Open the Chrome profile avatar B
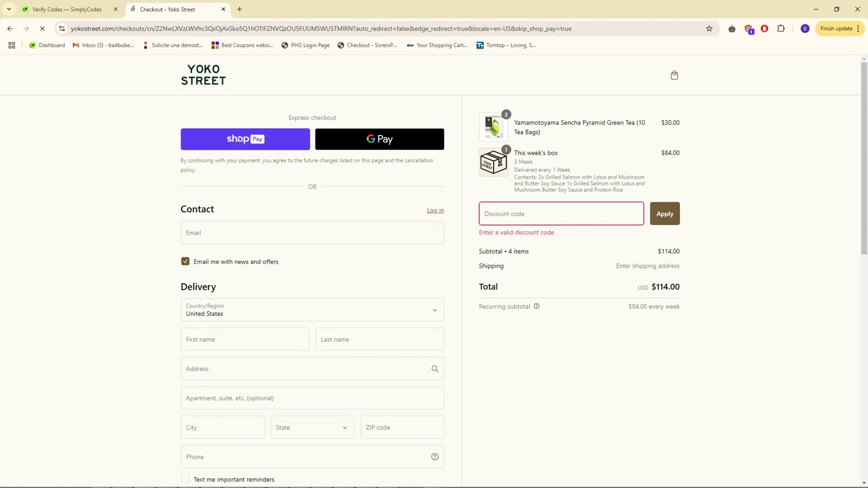Screen dimensions: 868x488 click(805, 28)
